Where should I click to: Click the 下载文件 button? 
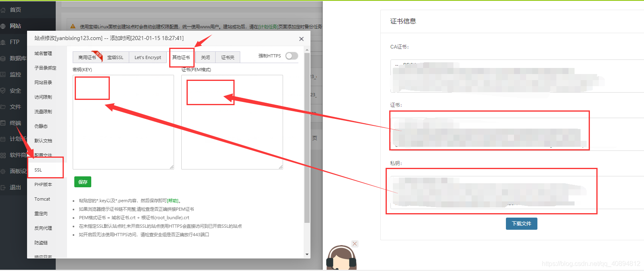click(522, 224)
